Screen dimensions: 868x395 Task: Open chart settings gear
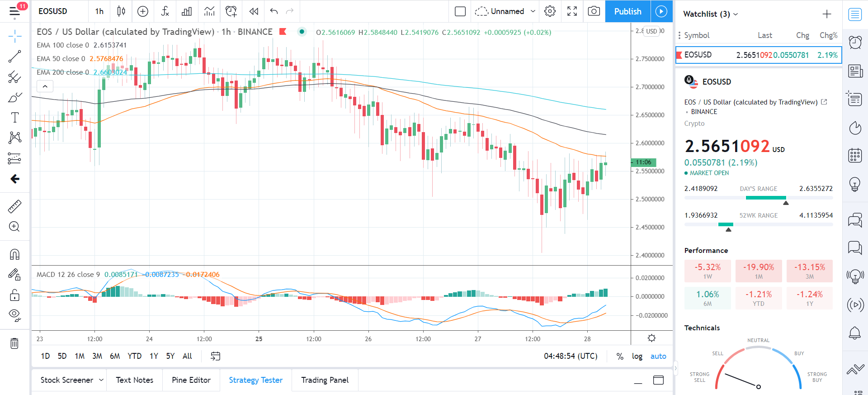coord(550,11)
